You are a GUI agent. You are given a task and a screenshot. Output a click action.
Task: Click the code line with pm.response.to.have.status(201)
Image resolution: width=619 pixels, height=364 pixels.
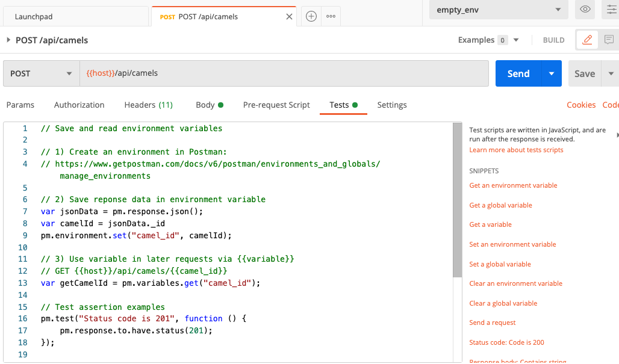click(x=136, y=330)
